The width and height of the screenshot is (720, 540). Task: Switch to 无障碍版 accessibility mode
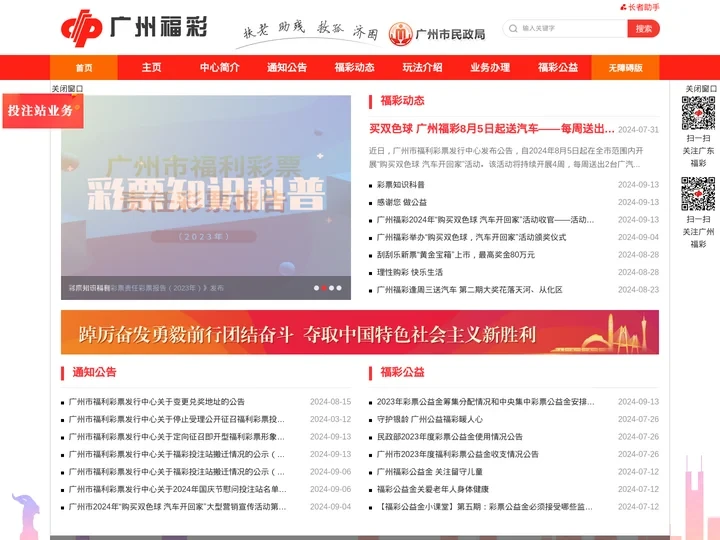(x=625, y=68)
